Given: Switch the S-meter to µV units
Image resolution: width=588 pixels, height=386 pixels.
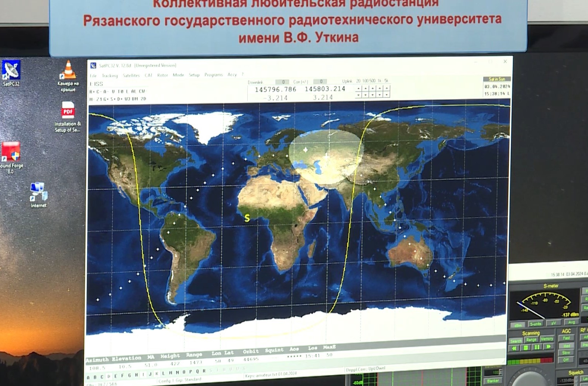Looking at the screenshot, I should pos(554,323).
